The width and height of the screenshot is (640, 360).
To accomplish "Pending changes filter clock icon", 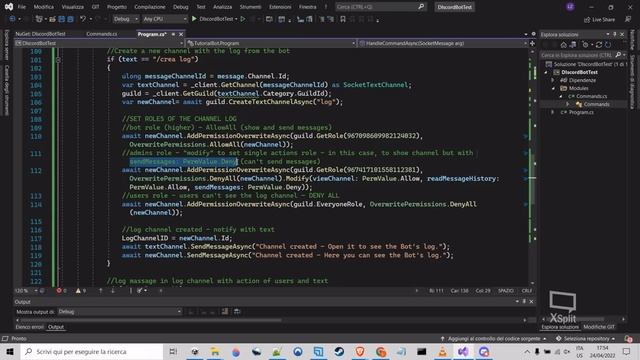I will [x=585, y=45].
